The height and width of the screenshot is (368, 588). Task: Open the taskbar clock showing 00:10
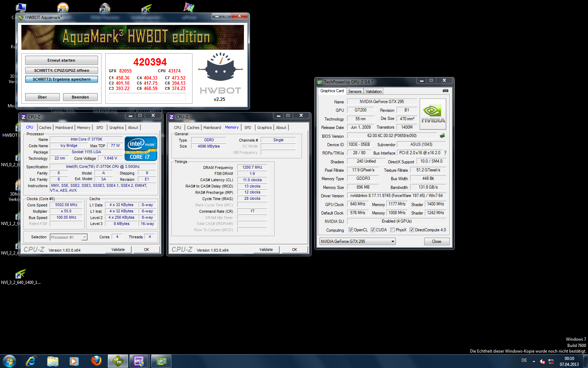(x=569, y=361)
